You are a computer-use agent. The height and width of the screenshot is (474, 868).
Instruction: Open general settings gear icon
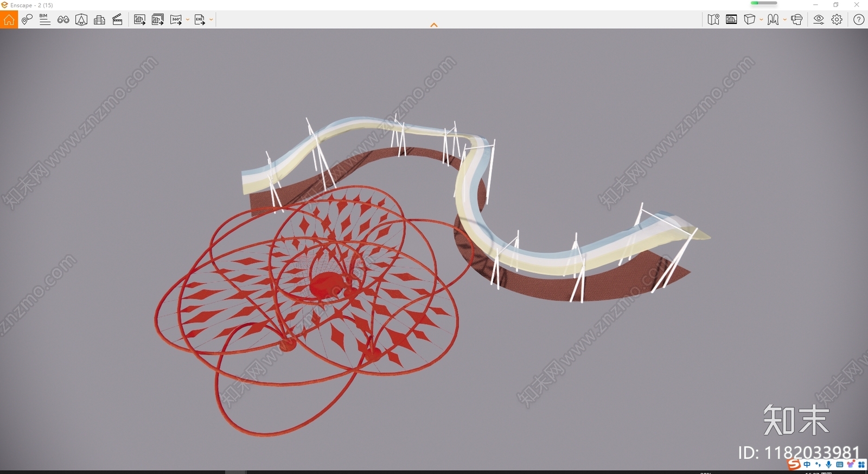pos(837,20)
